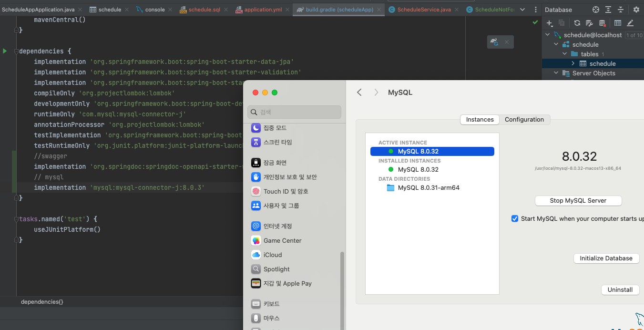
Task: Collapse the Server Objects node
Action: click(556, 73)
